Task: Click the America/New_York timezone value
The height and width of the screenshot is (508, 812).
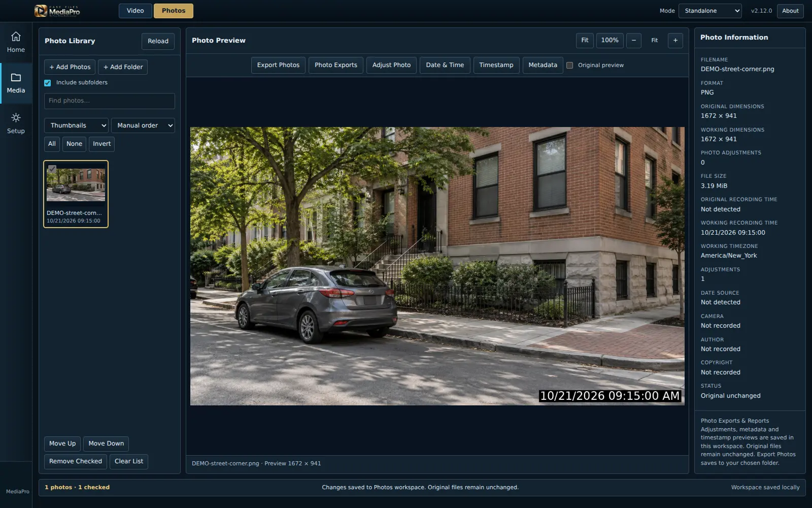Action: 729,256
